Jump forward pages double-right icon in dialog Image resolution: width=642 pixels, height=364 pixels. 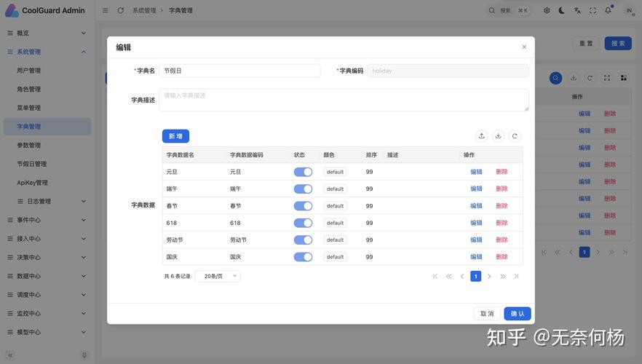tap(503, 277)
